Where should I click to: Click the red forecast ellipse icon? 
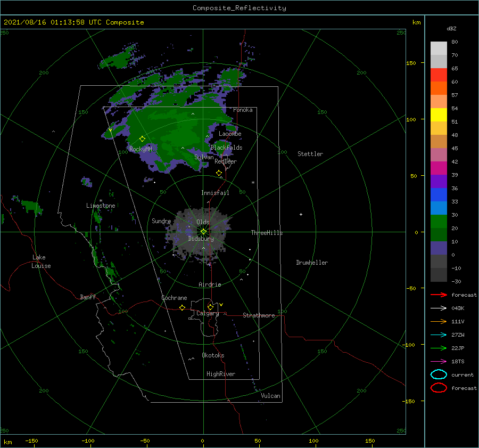(439, 388)
